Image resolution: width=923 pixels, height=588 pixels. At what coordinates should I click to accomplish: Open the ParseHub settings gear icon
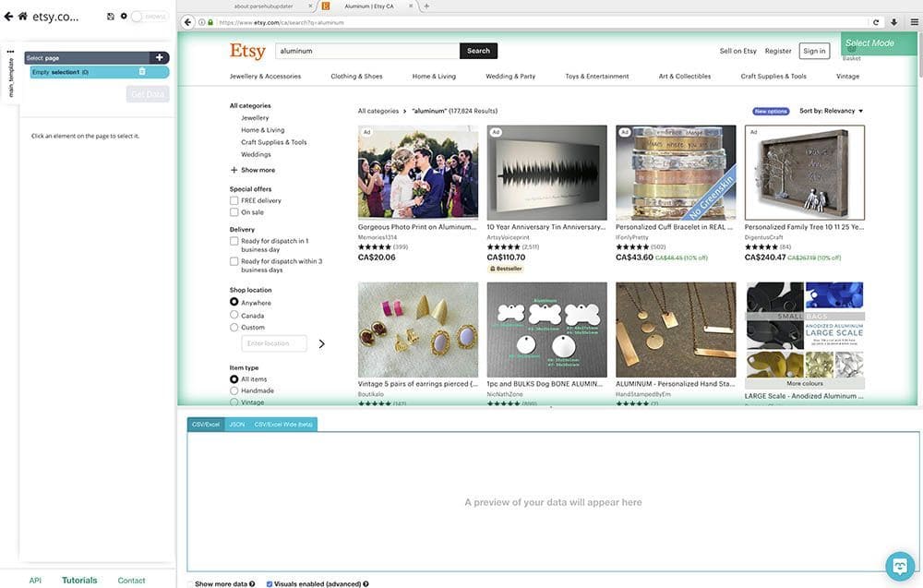124,16
